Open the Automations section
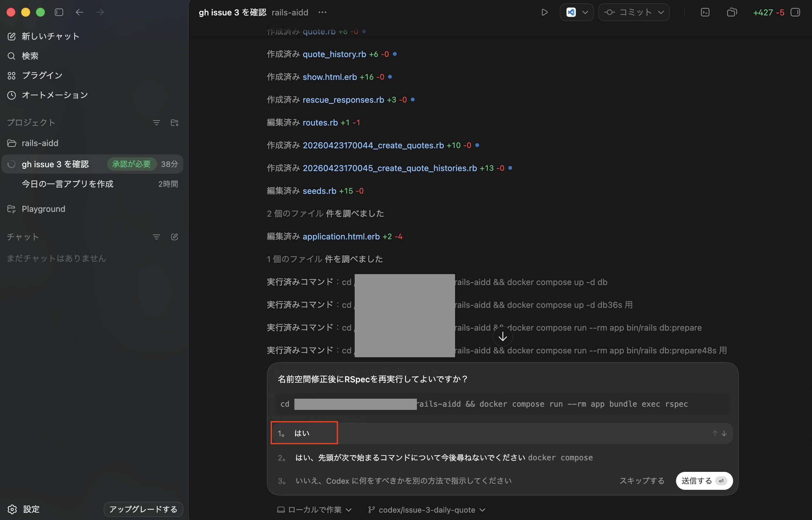 click(x=55, y=95)
